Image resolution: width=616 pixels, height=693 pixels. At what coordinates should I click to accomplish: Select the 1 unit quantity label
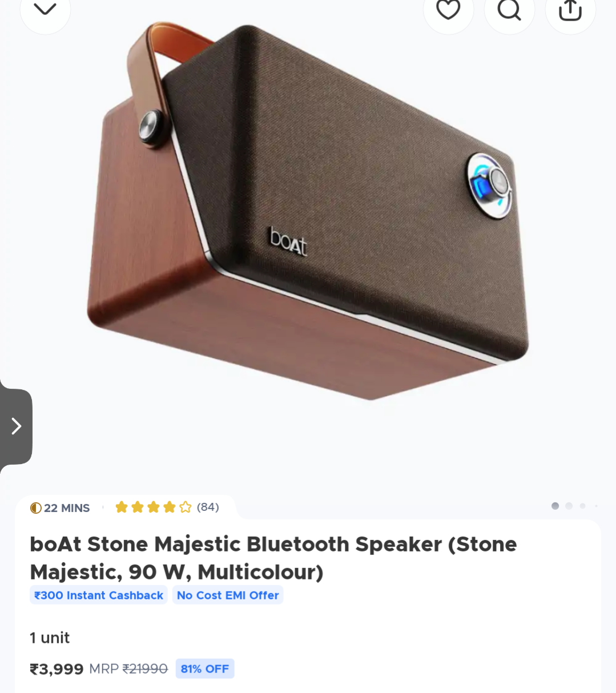tap(50, 638)
